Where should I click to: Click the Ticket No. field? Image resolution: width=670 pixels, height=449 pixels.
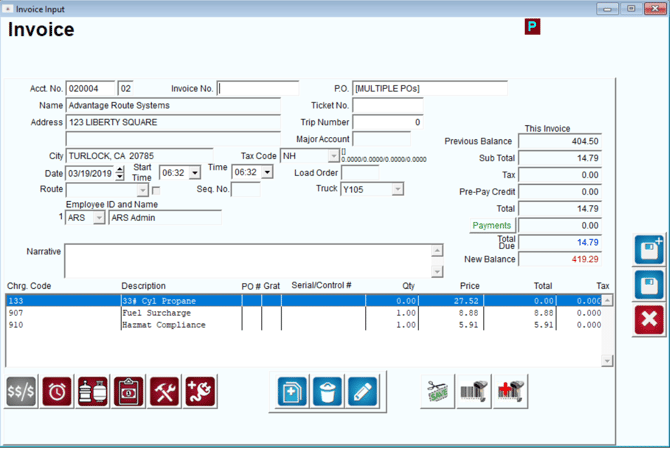[388, 106]
